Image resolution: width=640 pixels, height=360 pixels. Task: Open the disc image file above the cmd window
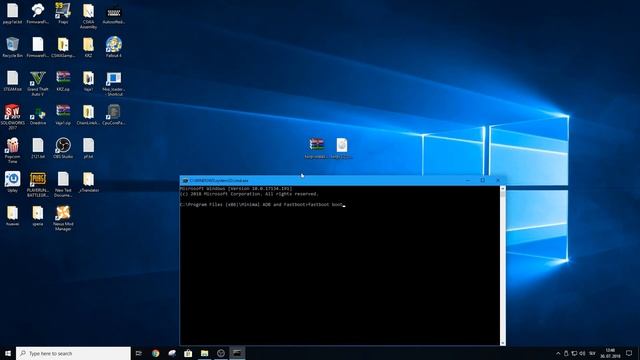point(342,148)
